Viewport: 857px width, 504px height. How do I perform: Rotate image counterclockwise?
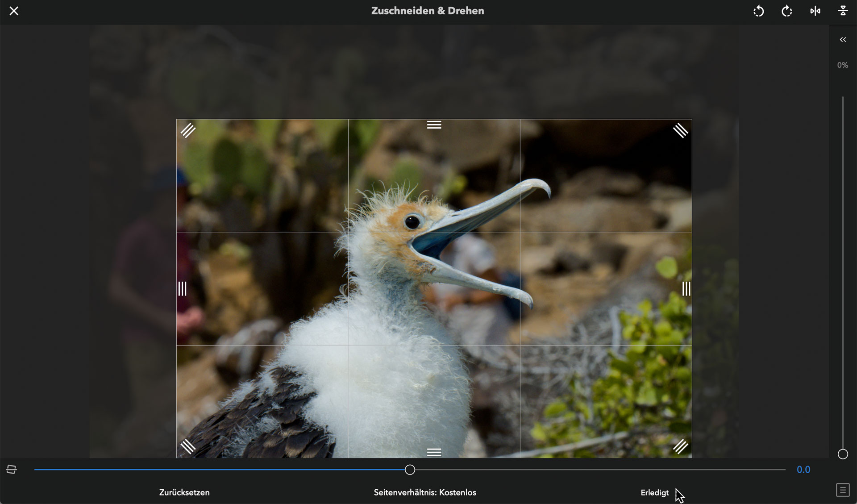pyautogui.click(x=758, y=11)
